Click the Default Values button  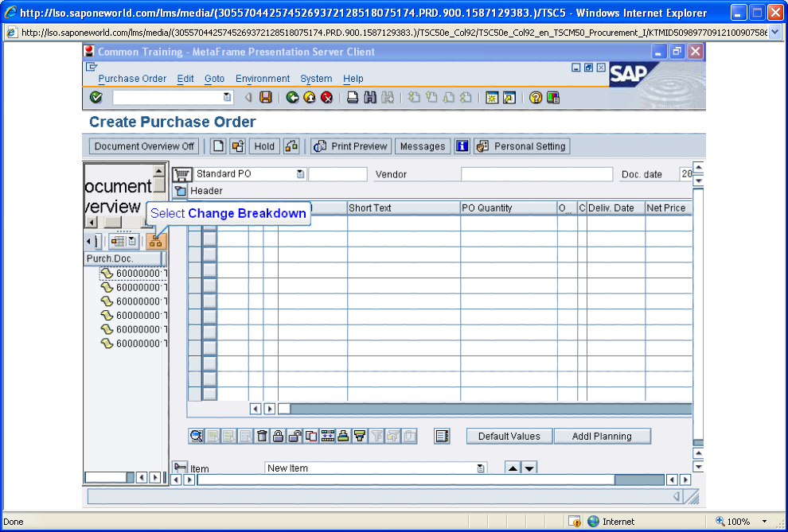(509, 436)
